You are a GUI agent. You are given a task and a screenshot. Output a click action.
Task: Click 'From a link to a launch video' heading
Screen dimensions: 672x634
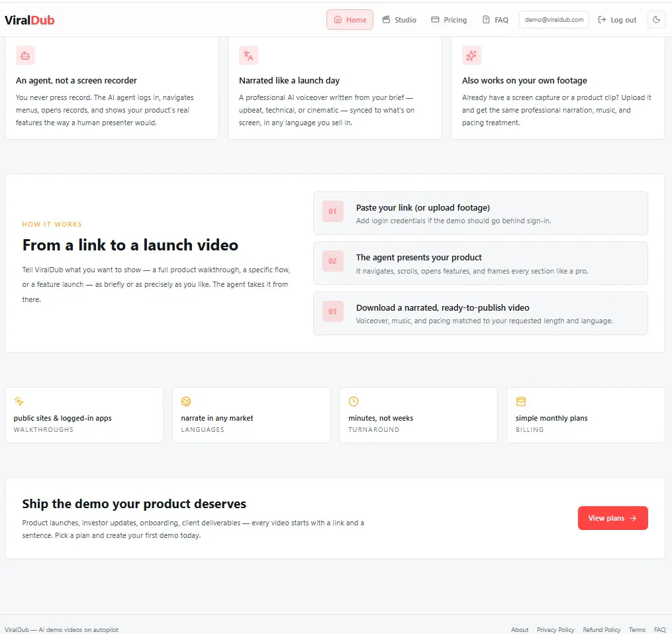(130, 245)
